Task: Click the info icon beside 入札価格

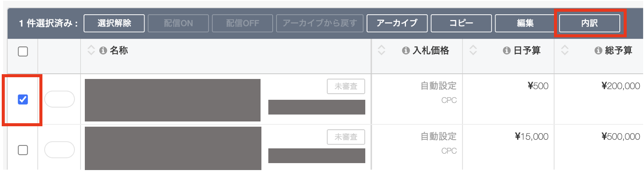Action: pos(406,51)
